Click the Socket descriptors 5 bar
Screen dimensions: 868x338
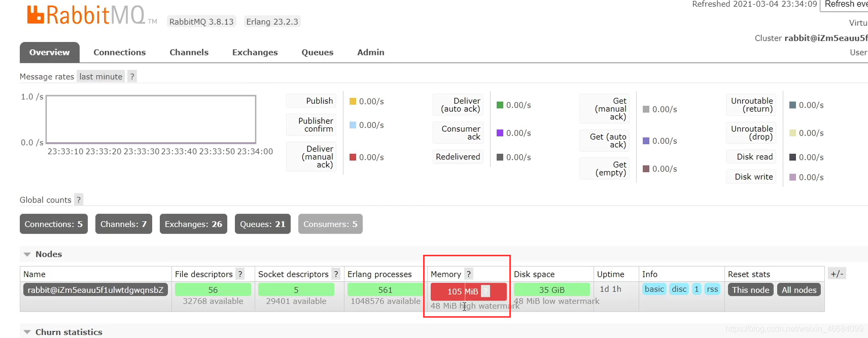click(296, 290)
